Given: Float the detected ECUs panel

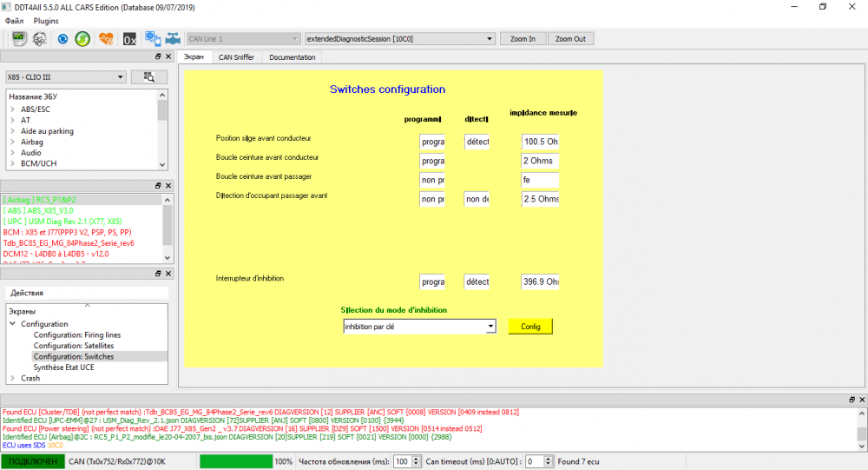Looking at the screenshot, I should click(158, 186).
